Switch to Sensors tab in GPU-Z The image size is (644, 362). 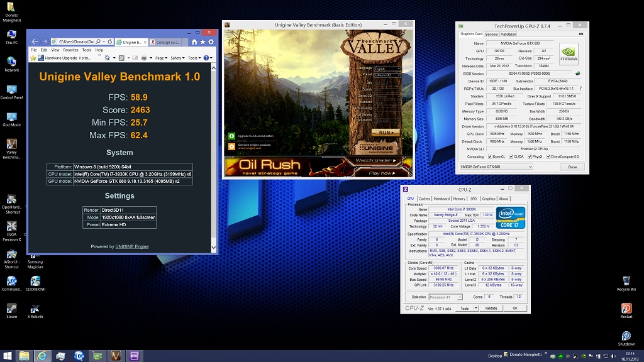pyautogui.click(x=491, y=34)
